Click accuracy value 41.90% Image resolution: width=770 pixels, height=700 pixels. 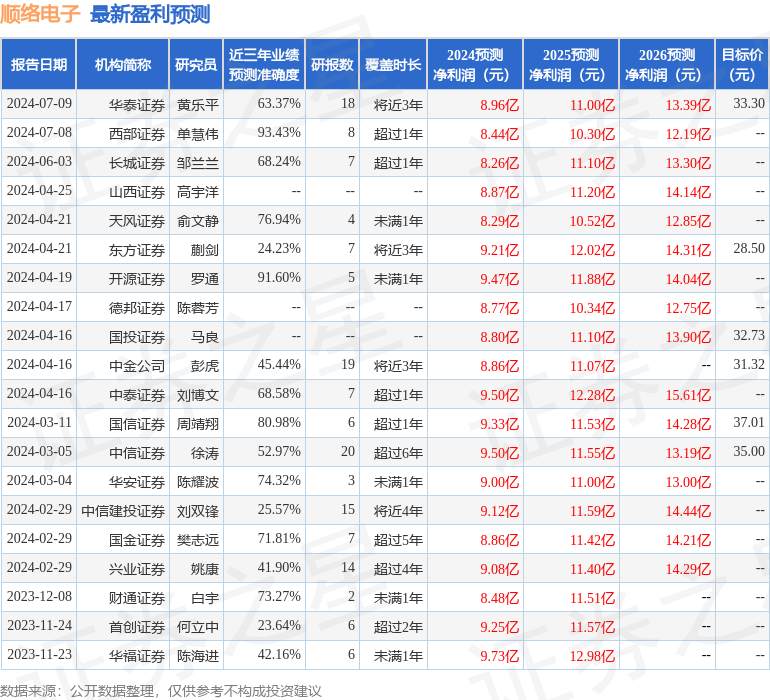coord(279,567)
